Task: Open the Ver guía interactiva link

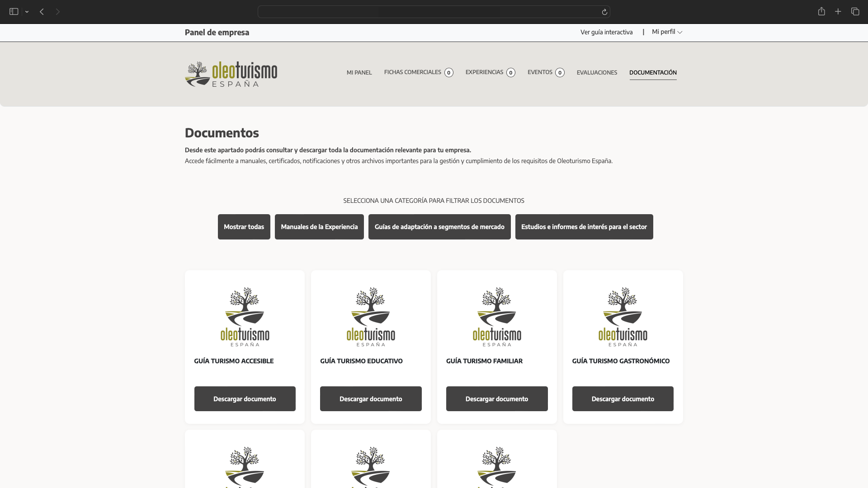Action: [x=606, y=32]
